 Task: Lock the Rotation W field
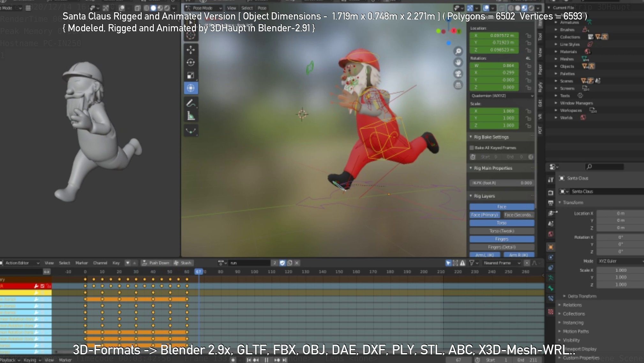(x=528, y=66)
